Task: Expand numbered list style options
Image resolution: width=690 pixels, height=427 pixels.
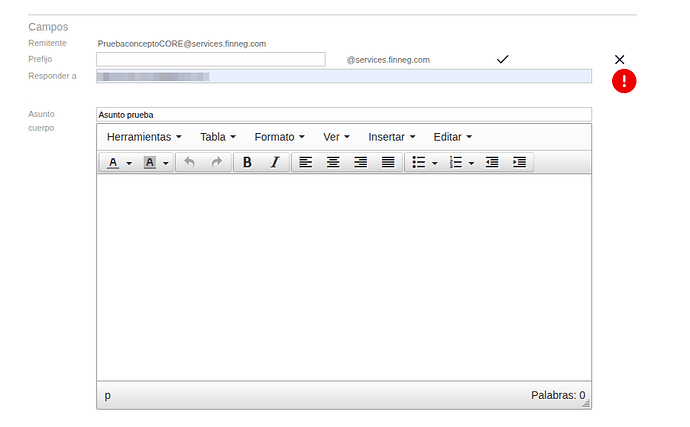Action: coord(471,163)
